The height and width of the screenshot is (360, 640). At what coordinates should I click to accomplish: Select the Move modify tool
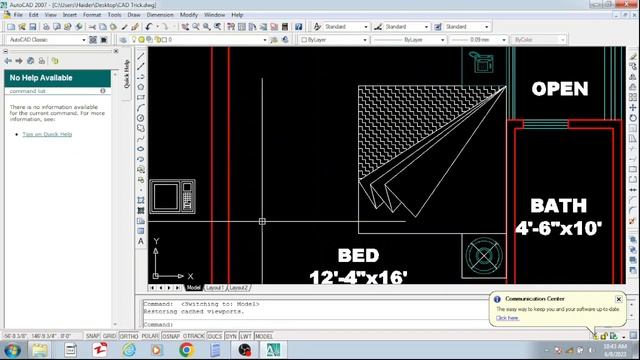[633, 108]
